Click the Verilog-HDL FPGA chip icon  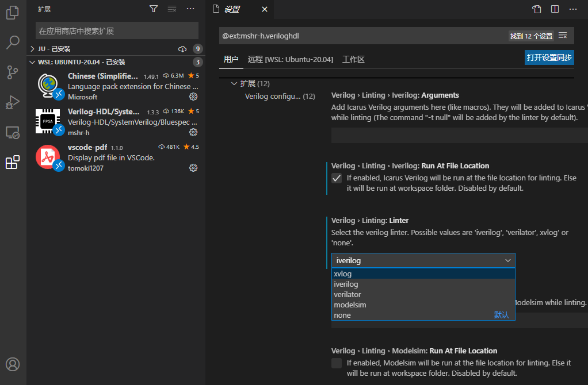(48, 121)
